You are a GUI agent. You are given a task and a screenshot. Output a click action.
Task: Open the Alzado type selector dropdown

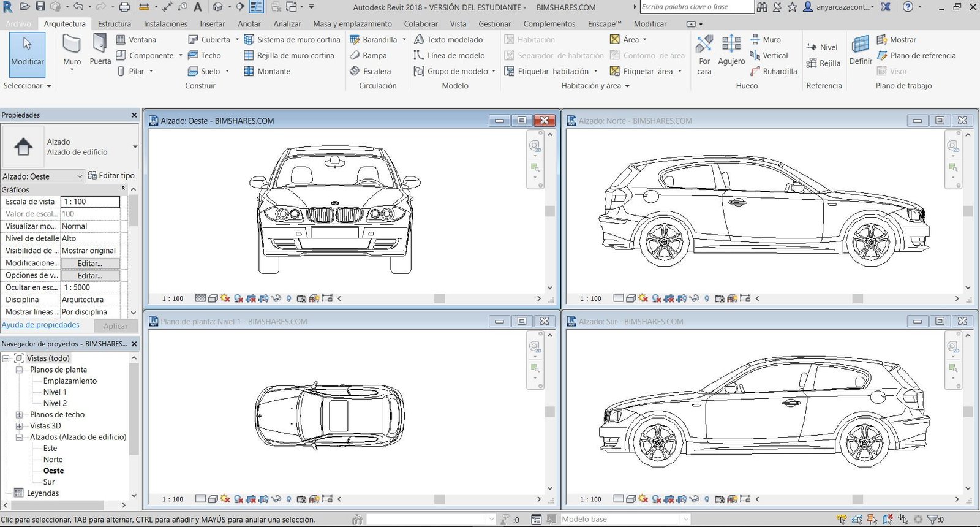[x=135, y=147]
